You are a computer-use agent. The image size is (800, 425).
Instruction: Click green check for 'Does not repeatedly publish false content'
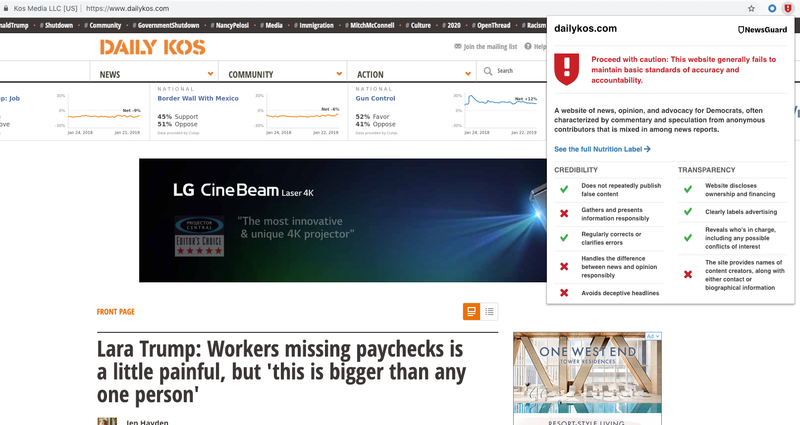pyautogui.click(x=564, y=189)
